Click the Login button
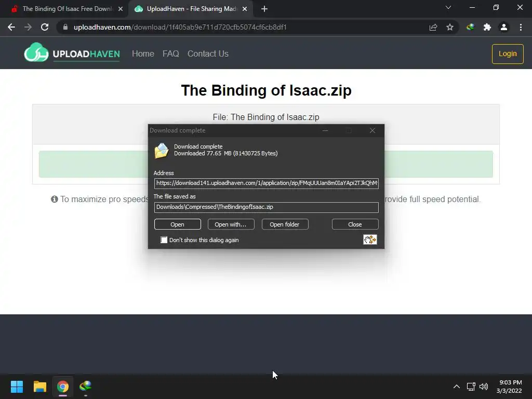The image size is (532, 399). point(508,54)
